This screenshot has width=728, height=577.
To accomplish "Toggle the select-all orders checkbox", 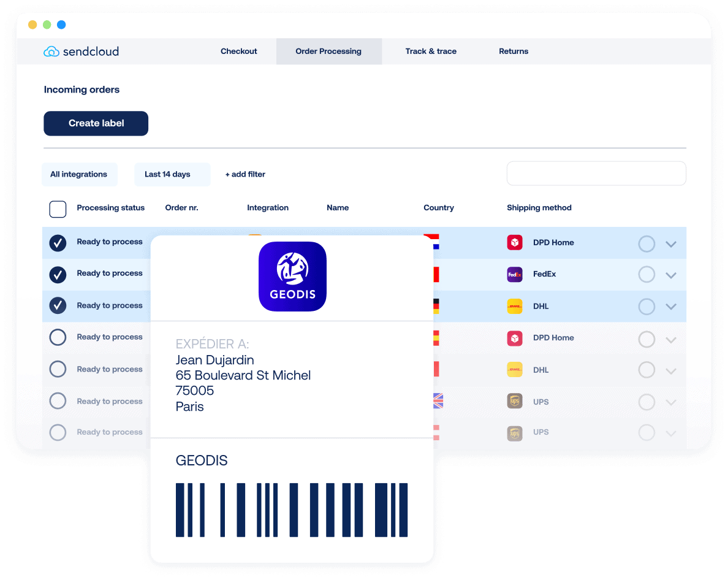I will [58, 209].
